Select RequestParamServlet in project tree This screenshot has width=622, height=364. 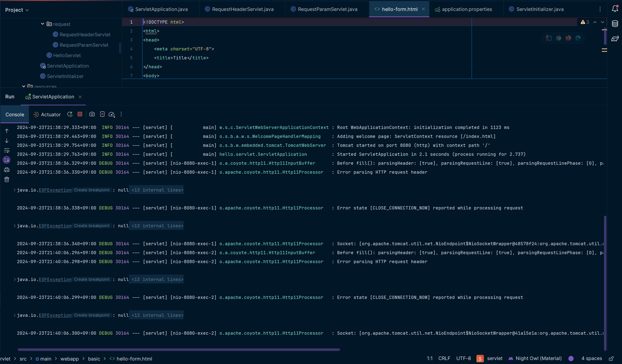[81, 45]
